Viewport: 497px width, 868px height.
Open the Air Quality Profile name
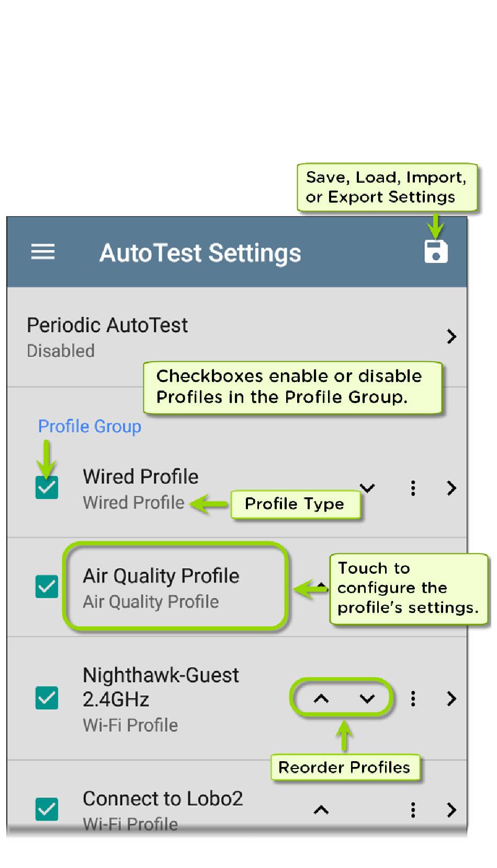coord(161,576)
